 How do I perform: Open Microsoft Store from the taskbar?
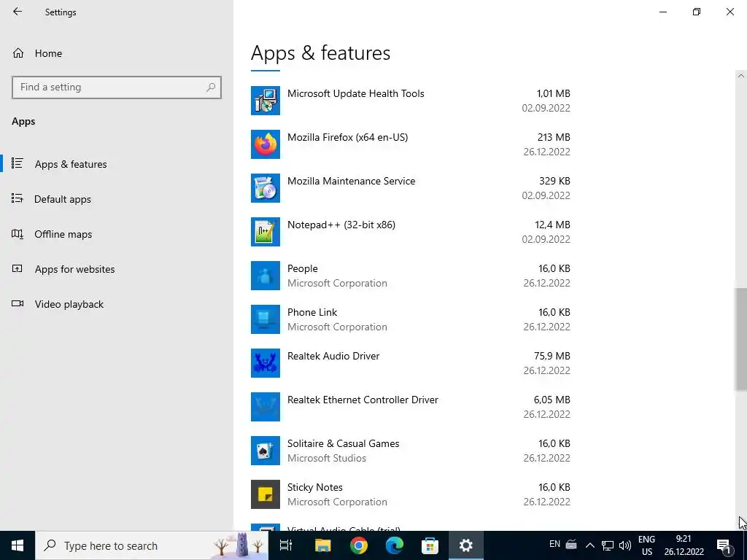[430, 545]
